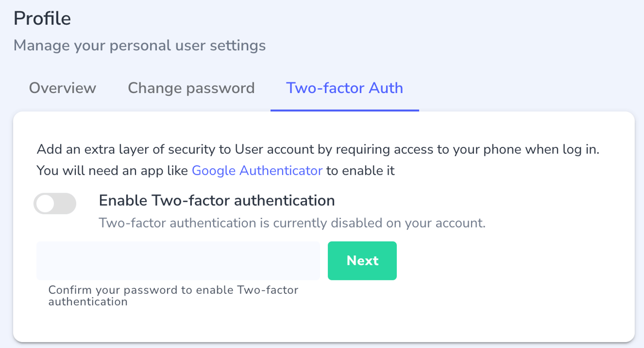Click the extra security description text
Viewport: 644px width, 348px height.
point(317,149)
